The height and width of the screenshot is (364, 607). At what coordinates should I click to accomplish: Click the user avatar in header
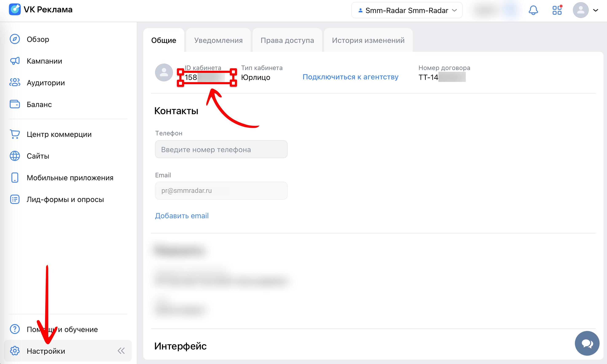point(580,10)
